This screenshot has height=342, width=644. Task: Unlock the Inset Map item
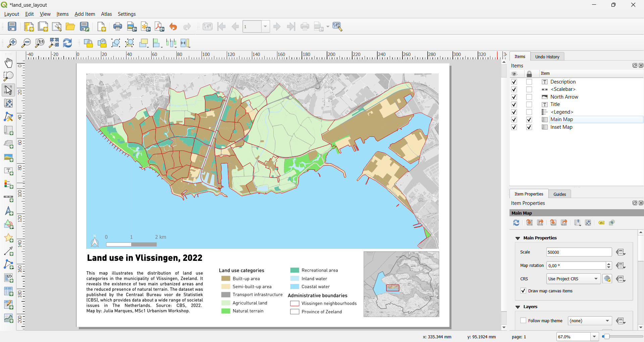click(x=529, y=127)
